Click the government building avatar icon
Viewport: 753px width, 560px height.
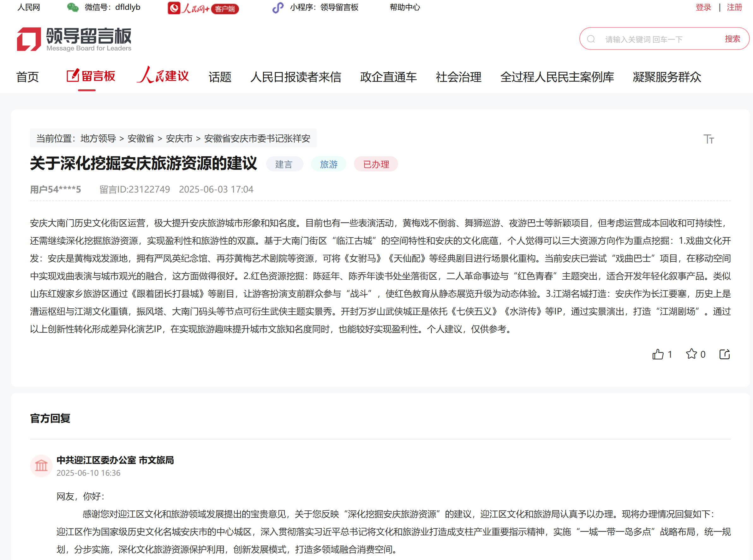41,466
